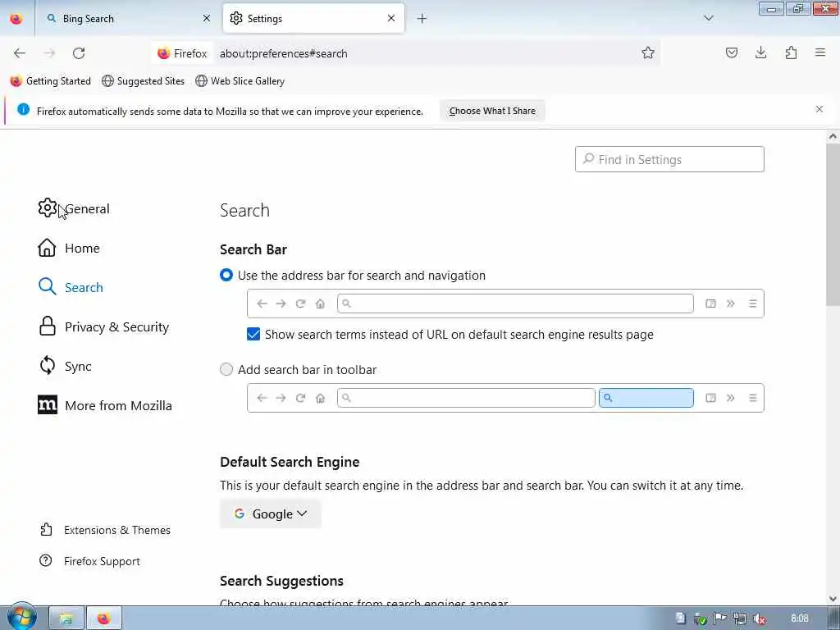Click the Firefox View icon at top-left
Screen dimensions: 840x630
(16, 19)
